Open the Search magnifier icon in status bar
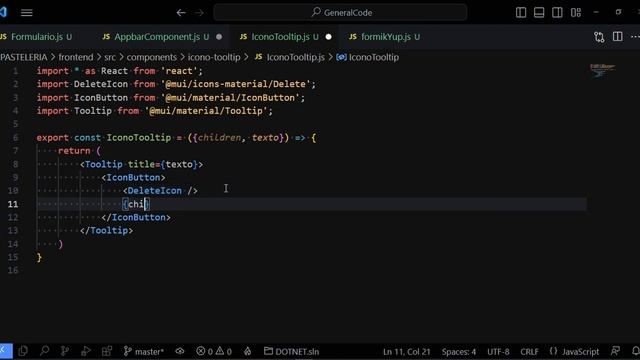 (44, 351)
